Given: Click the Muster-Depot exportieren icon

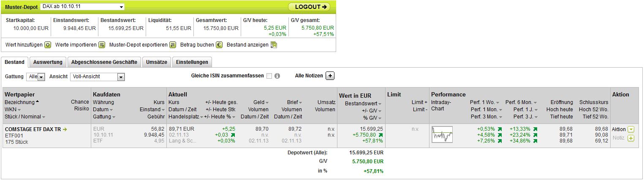Looking at the screenshot, I should pyautogui.click(x=172, y=45).
